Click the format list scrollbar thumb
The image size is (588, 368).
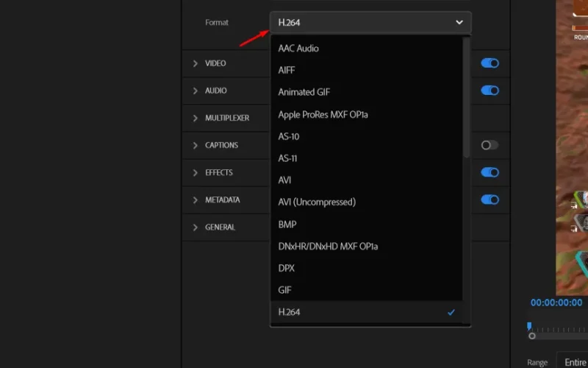pos(467,97)
